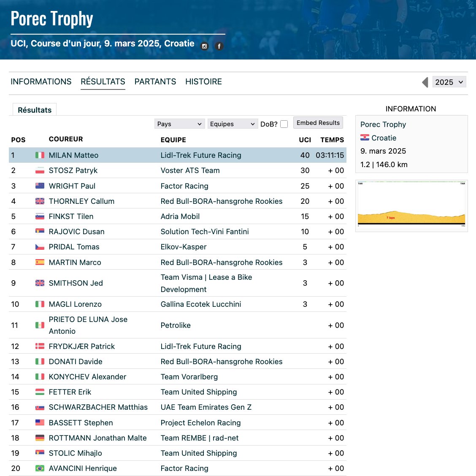Click the EQUIPE column header
This screenshot has width=476, height=476.
coord(173,140)
